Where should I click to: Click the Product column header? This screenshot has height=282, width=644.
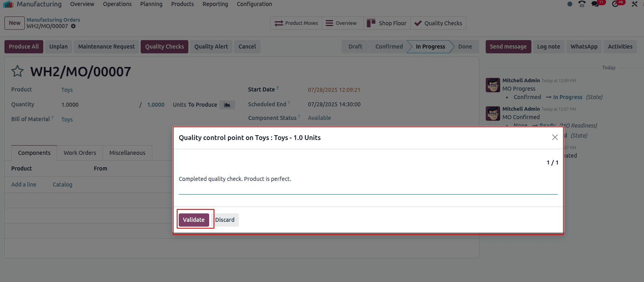click(x=22, y=168)
